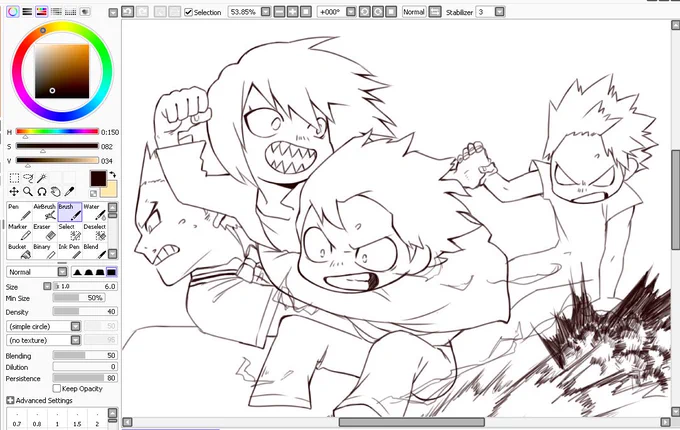Open the brush Normal mode dropdown

62,272
